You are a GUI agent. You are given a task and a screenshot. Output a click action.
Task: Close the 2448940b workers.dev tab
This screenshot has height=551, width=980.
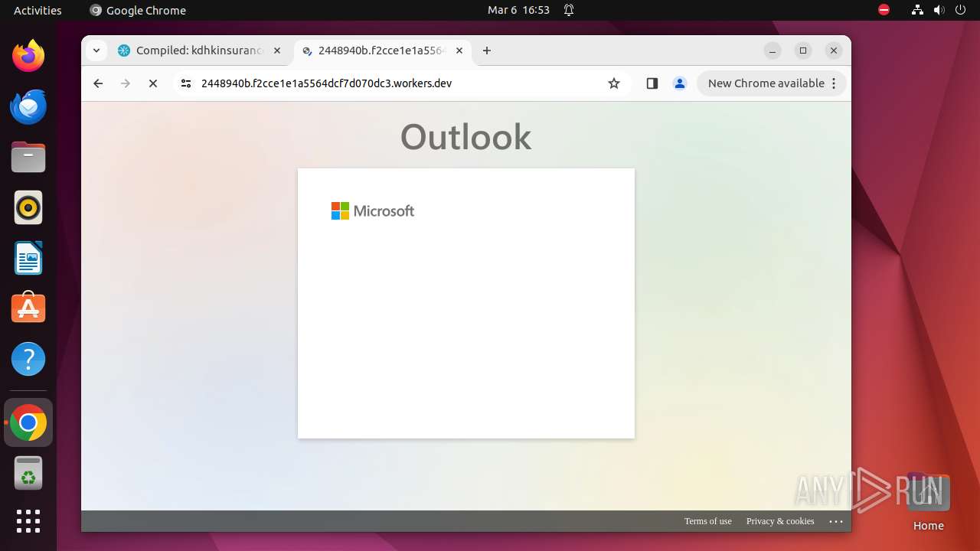coord(459,51)
